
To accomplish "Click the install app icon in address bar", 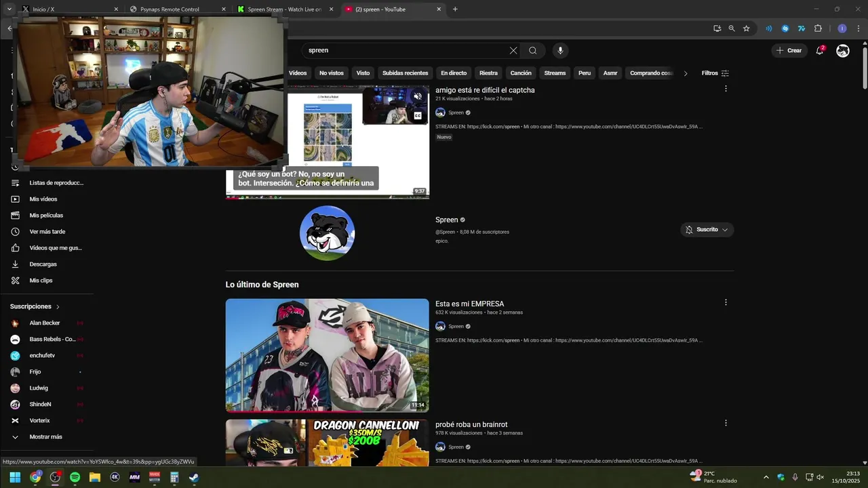I will click(x=717, y=28).
